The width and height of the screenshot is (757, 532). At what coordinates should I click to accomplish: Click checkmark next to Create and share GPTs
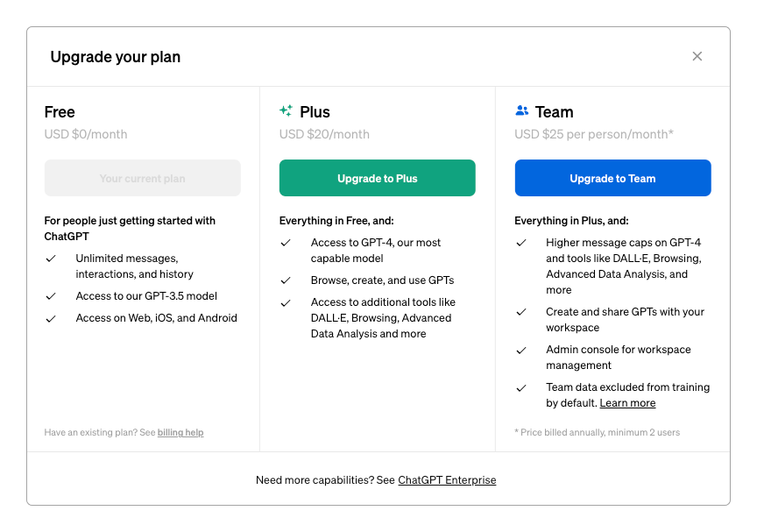(521, 312)
